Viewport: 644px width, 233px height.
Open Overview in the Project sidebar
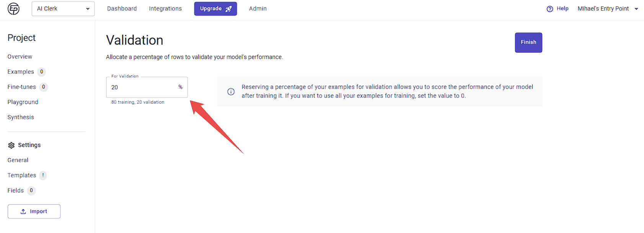tap(20, 57)
